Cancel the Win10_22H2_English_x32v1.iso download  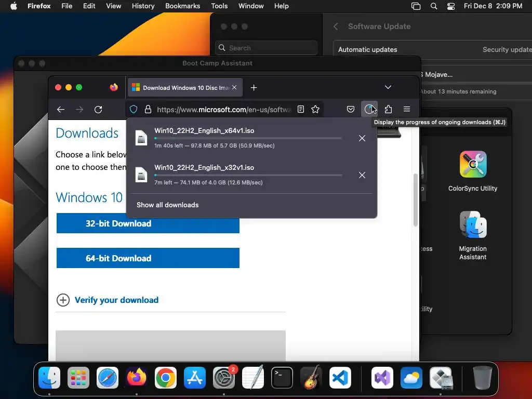pyautogui.click(x=362, y=175)
